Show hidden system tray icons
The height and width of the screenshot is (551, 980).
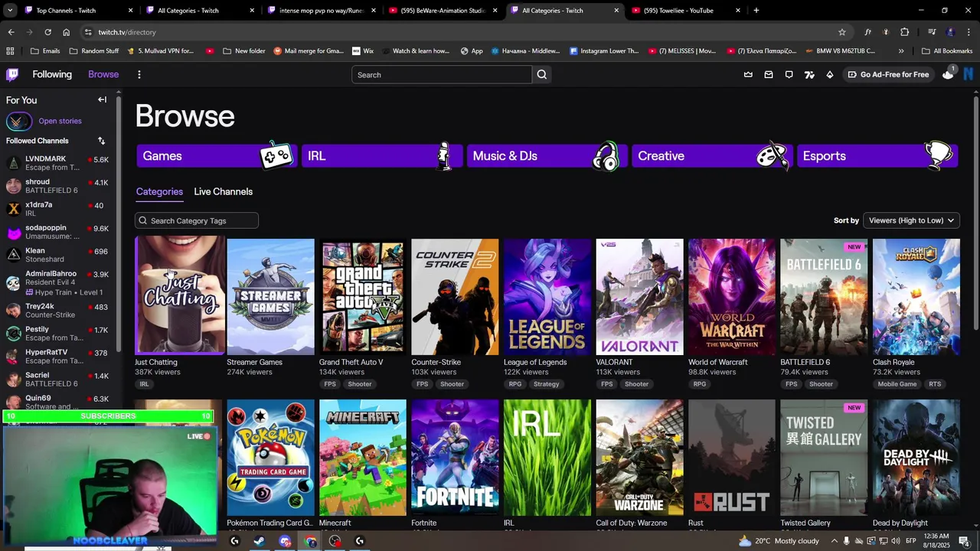click(x=835, y=541)
